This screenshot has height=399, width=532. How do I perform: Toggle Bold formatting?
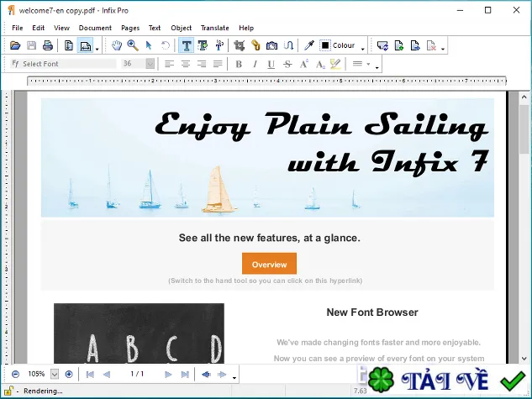(x=239, y=64)
